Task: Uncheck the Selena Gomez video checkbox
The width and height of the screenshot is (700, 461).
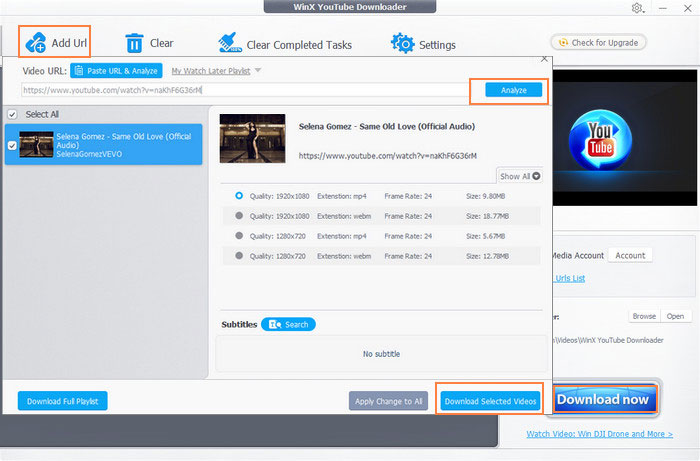Action: tap(12, 145)
